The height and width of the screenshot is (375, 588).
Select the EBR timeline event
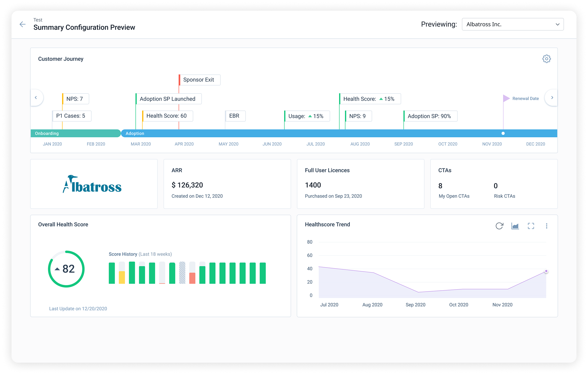pyautogui.click(x=235, y=116)
